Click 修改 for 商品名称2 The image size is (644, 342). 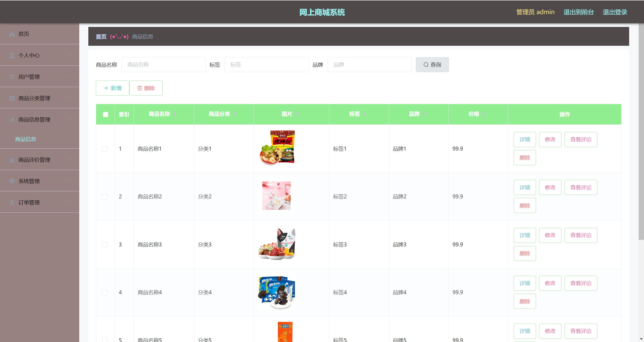click(550, 187)
